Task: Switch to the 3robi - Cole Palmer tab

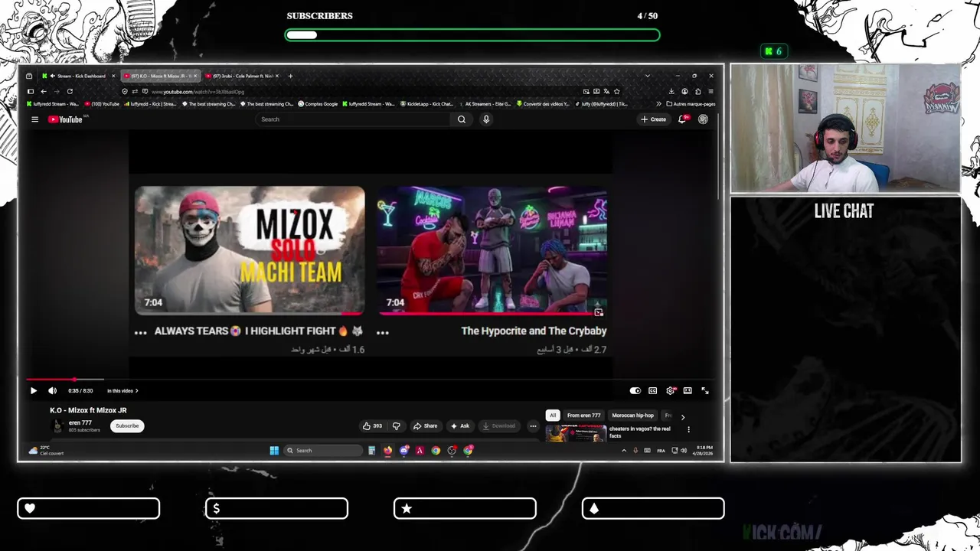Action: (242, 76)
